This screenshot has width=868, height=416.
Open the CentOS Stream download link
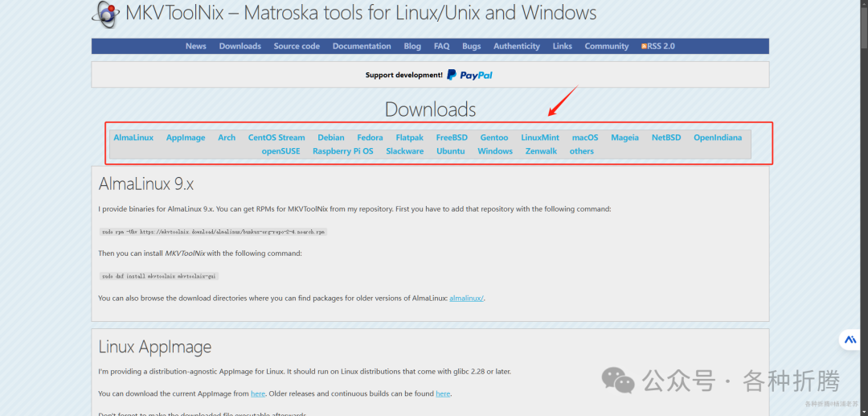(276, 138)
